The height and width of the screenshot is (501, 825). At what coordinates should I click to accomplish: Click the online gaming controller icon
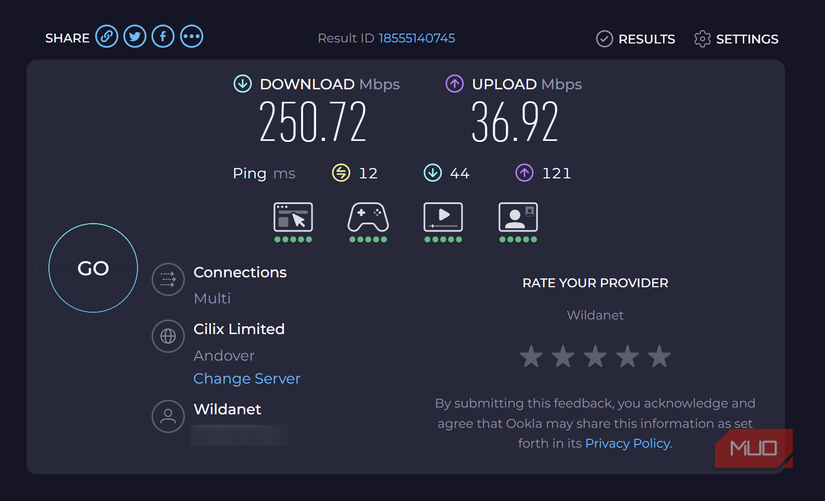tap(368, 217)
